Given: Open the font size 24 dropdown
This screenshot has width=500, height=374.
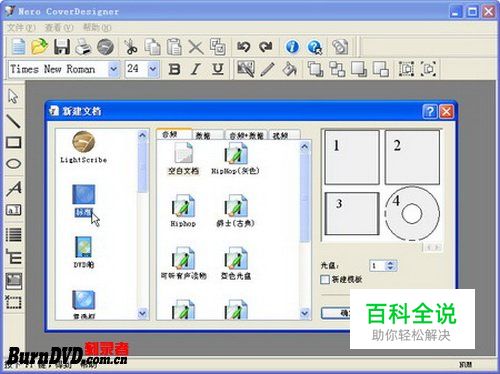Looking at the screenshot, I should [153, 69].
